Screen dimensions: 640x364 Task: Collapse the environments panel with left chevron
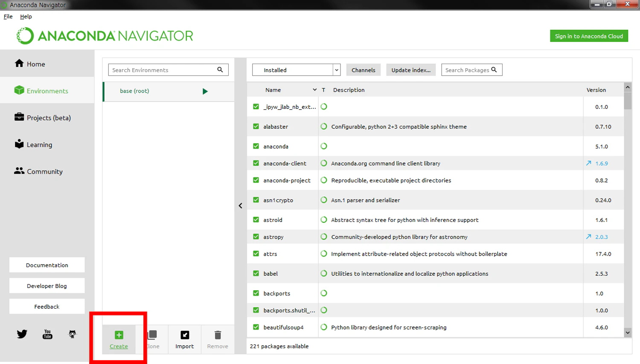[x=241, y=206]
